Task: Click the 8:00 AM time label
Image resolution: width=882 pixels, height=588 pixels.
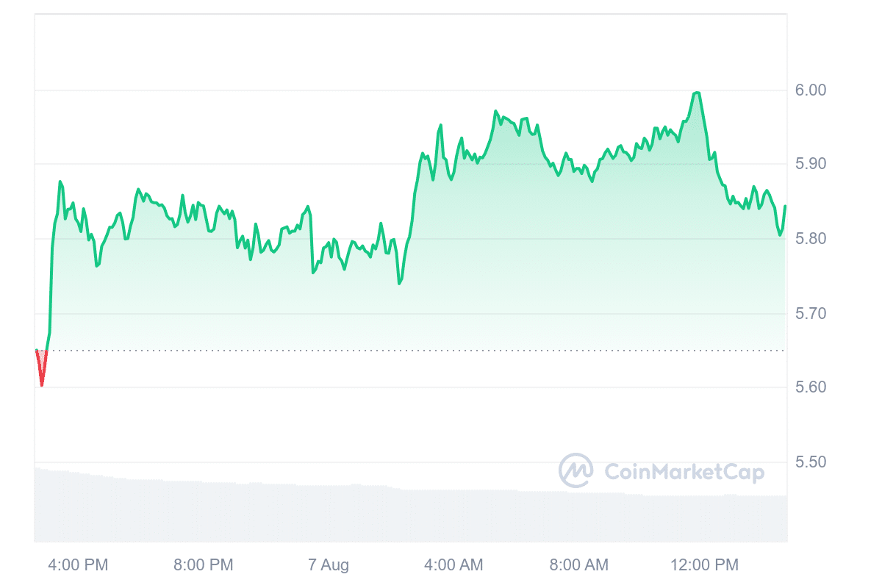Action: point(579,564)
